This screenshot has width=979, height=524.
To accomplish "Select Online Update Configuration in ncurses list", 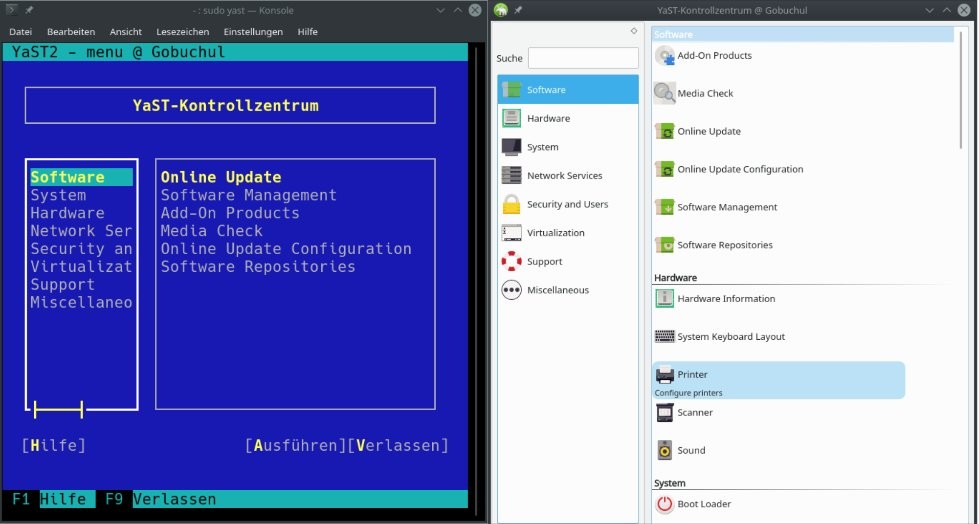I will pyautogui.click(x=286, y=249).
